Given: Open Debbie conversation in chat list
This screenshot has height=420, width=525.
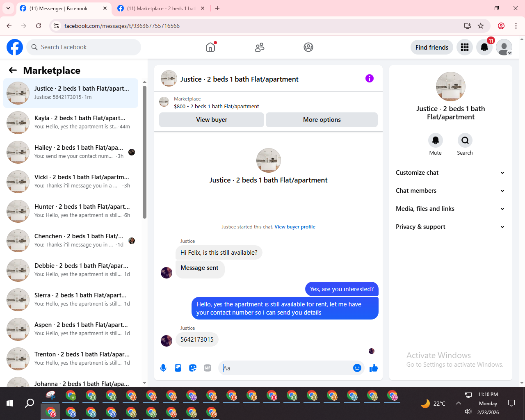Looking at the screenshot, I should click(x=71, y=270).
